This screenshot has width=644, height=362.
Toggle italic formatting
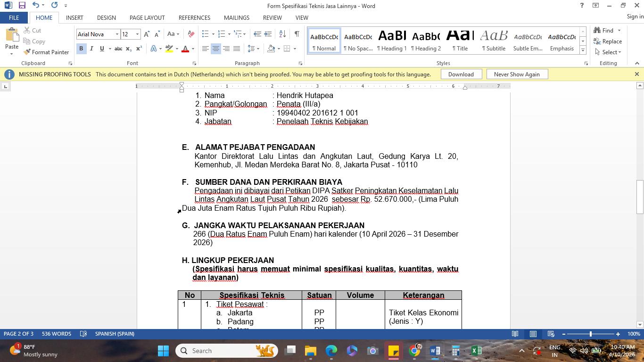pyautogui.click(x=91, y=49)
